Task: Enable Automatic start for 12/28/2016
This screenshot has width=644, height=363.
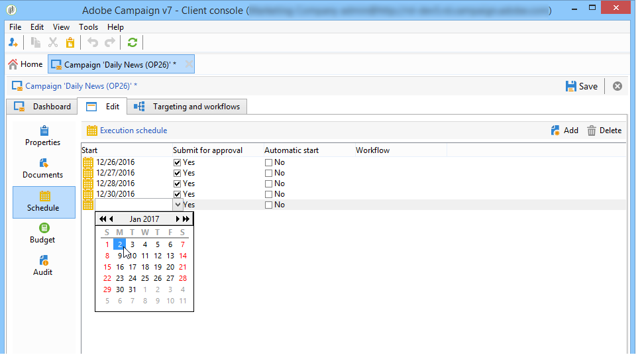Action: [x=268, y=184]
